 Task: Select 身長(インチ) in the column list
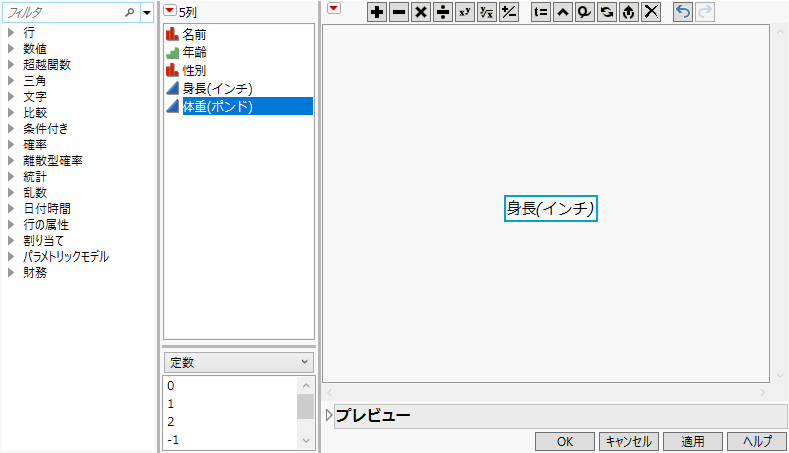coord(217,89)
